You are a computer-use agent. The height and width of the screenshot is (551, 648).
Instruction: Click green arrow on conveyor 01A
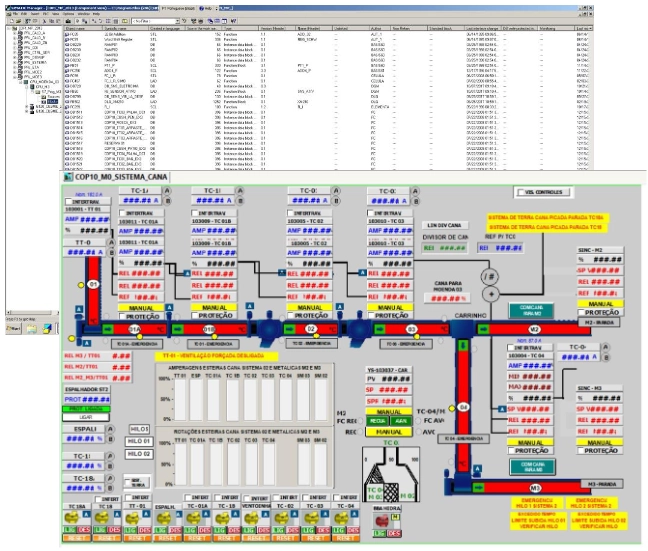pyautogui.click(x=108, y=329)
